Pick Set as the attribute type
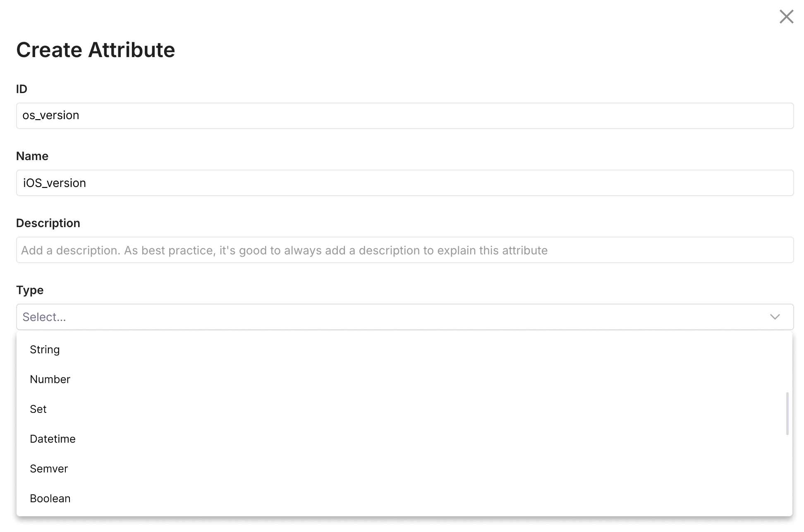 tap(38, 409)
